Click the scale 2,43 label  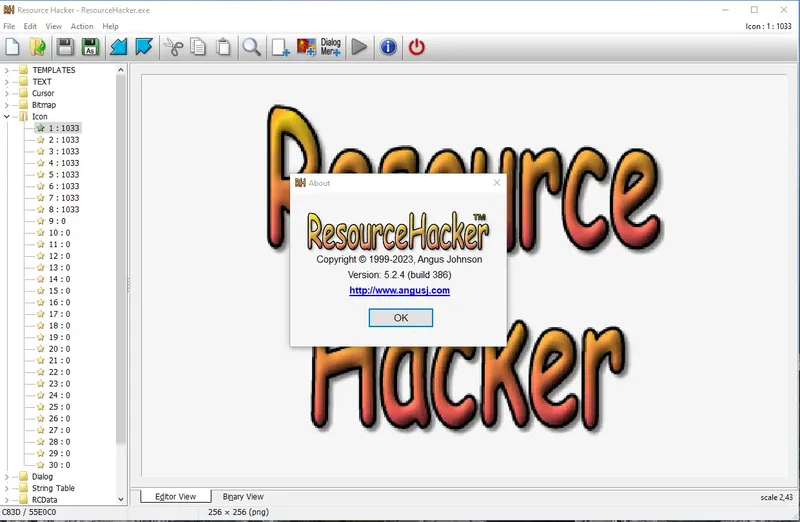tap(777, 497)
